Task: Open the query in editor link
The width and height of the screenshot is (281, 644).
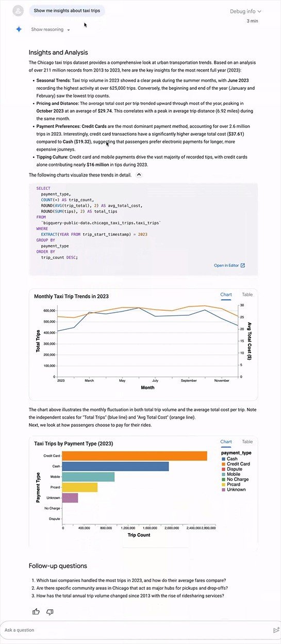Action: [x=226, y=265]
